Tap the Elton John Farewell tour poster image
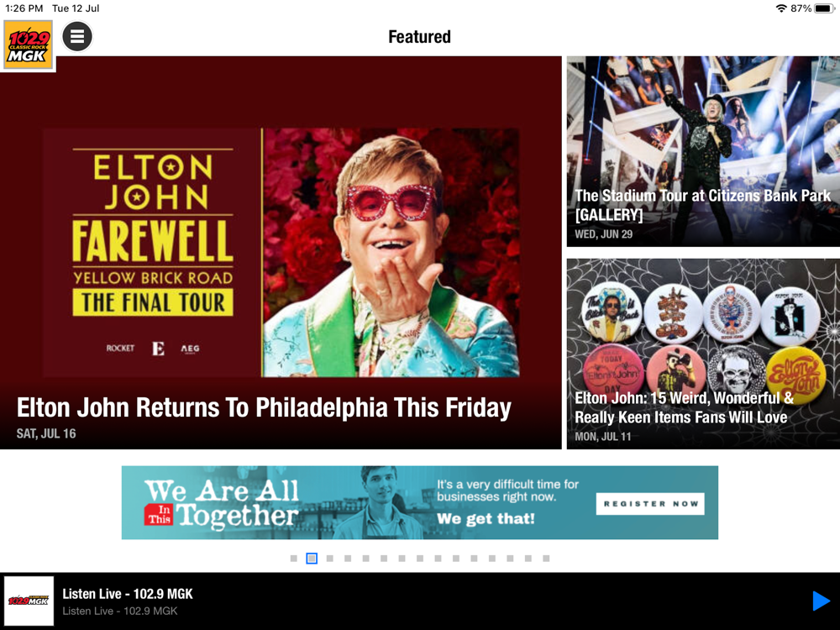Viewport: 840px width, 630px height. click(x=281, y=252)
